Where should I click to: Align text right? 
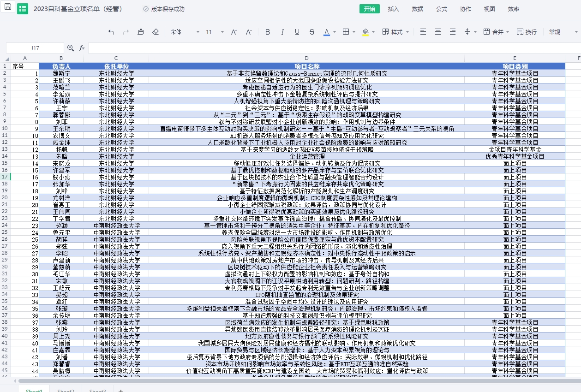click(x=453, y=32)
